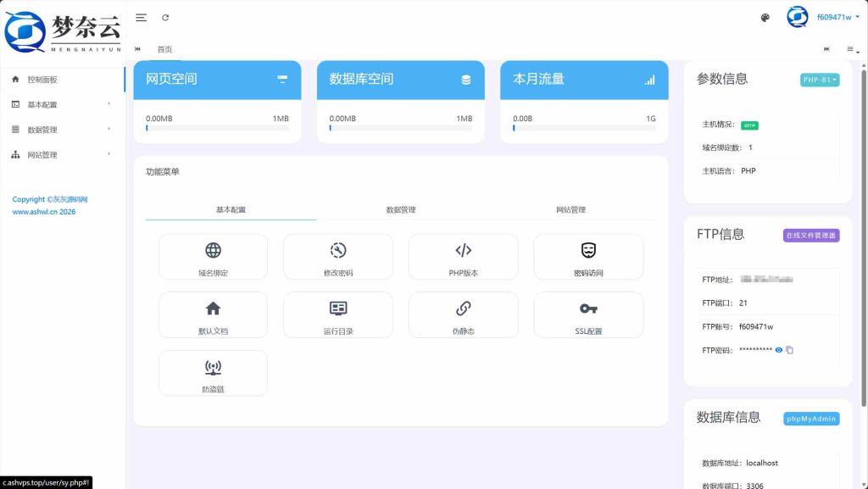The width and height of the screenshot is (868, 489).
Task: Show FTP password with eye icon
Action: [x=779, y=350]
